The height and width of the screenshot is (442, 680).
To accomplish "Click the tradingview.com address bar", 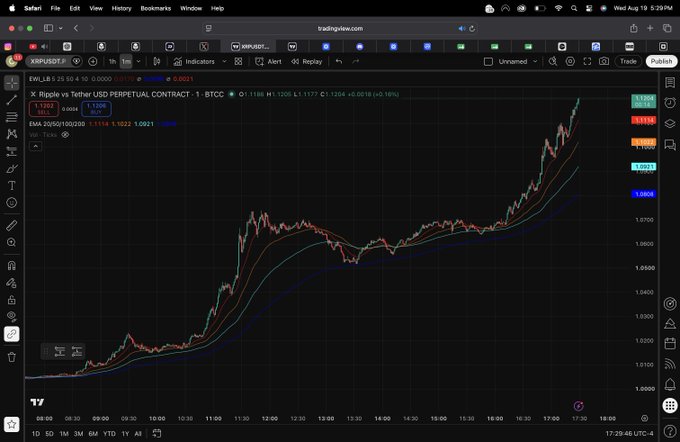I will point(340,28).
